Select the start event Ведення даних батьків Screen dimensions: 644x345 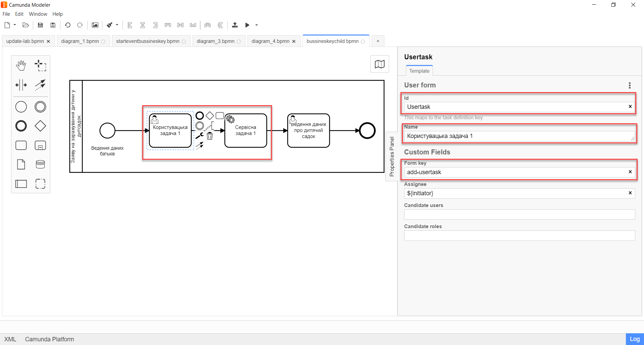click(107, 131)
